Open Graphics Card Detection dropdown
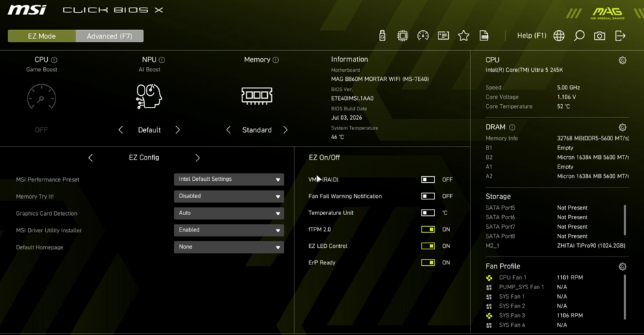Viewport: 644px width, 335px height. [229, 213]
